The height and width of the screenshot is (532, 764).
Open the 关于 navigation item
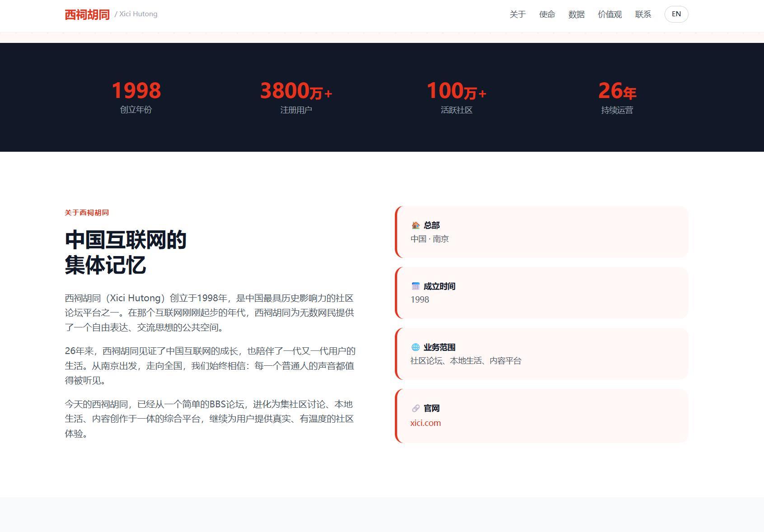(518, 14)
